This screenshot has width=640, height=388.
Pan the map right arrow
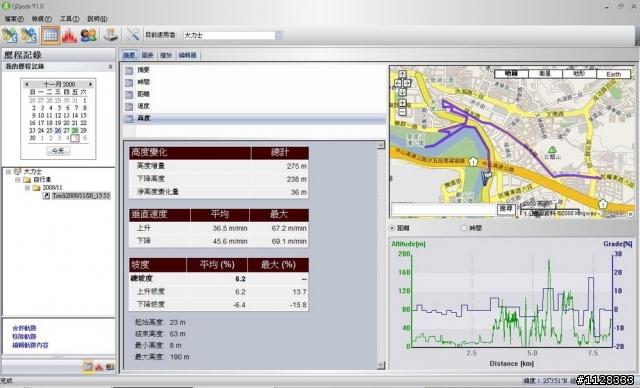[407, 83]
